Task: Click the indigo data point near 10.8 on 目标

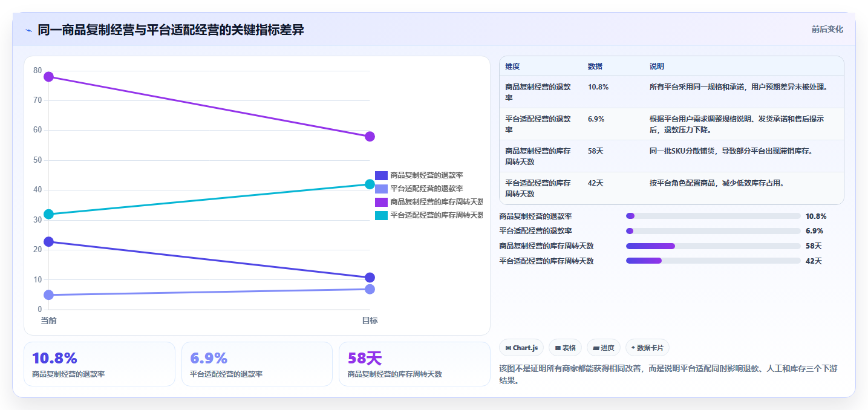Action: point(370,278)
